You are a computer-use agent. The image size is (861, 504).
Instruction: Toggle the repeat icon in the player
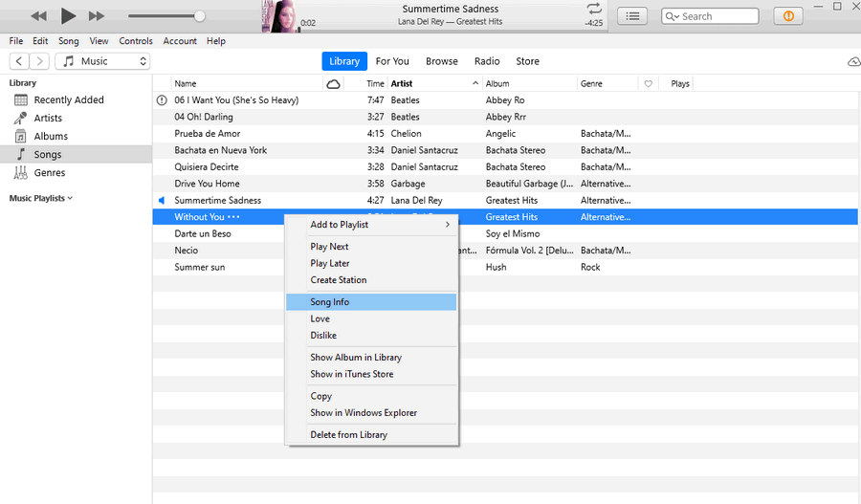point(594,9)
